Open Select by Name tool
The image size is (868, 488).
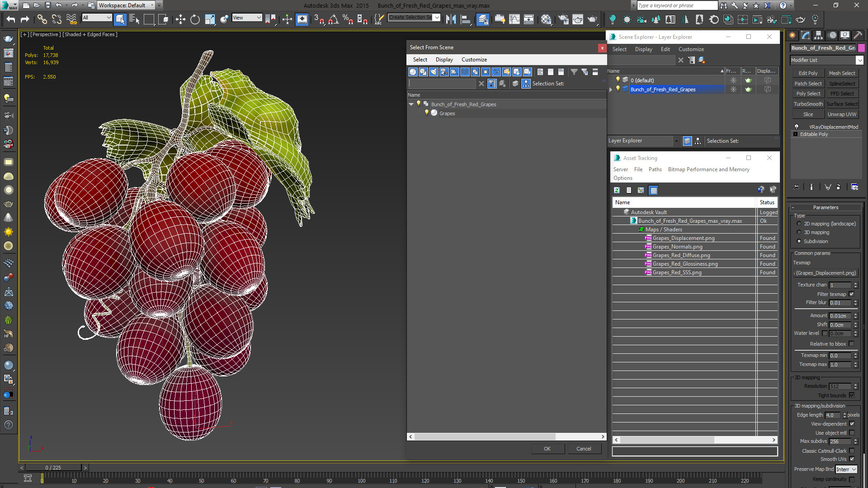(x=134, y=19)
